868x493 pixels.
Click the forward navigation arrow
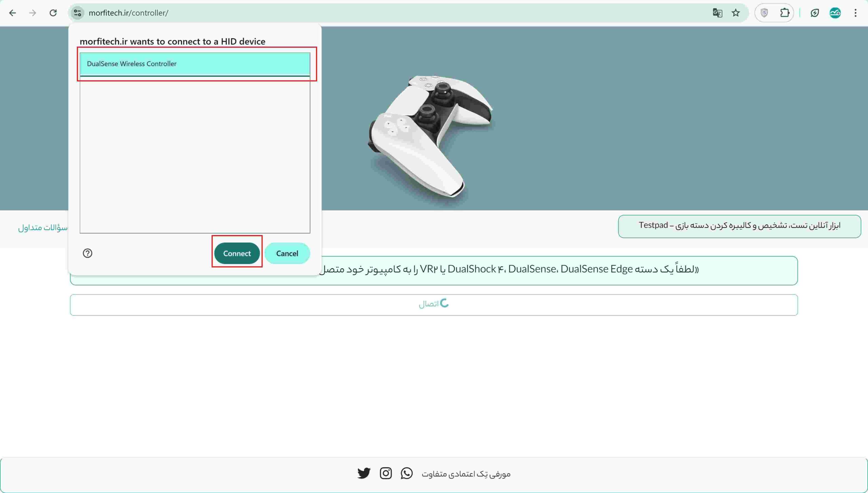click(x=33, y=13)
